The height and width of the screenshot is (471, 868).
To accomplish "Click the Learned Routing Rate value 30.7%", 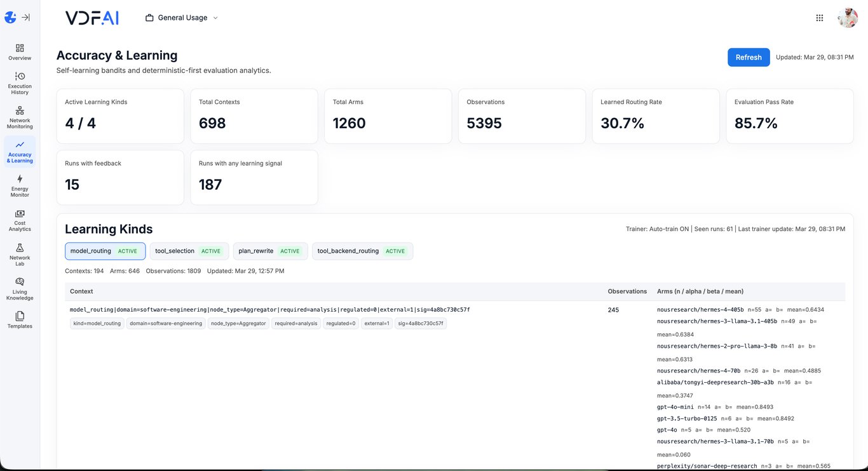I will pos(623,123).
